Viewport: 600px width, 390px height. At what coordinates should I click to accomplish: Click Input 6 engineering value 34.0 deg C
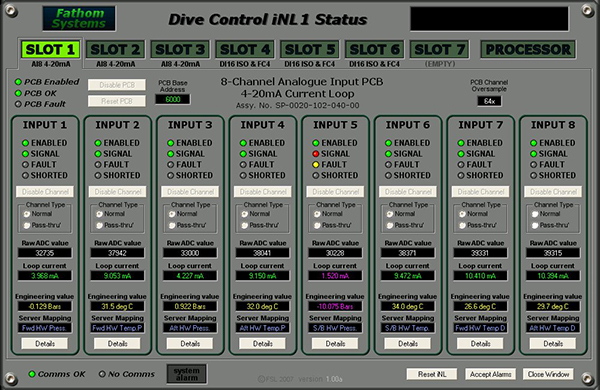[x=408, y=306]
